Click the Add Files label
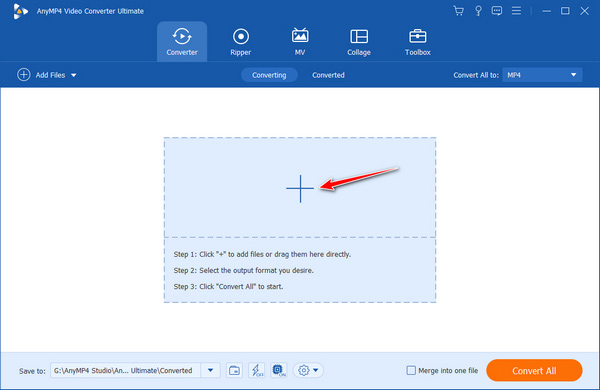 coord(50,75)
